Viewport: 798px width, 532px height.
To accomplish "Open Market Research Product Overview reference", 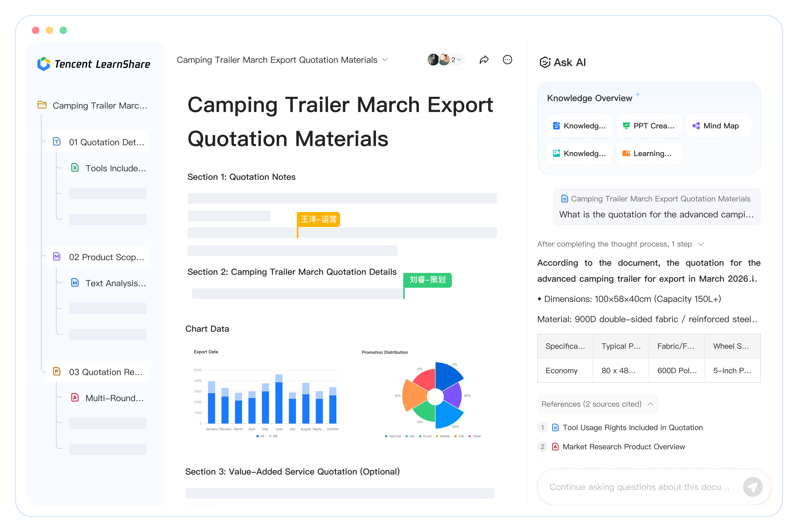I will tap(624, 446).
